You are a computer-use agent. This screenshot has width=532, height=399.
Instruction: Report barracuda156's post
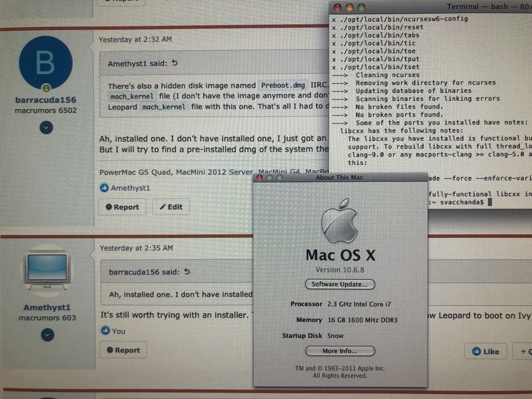(x=123, y=207)
